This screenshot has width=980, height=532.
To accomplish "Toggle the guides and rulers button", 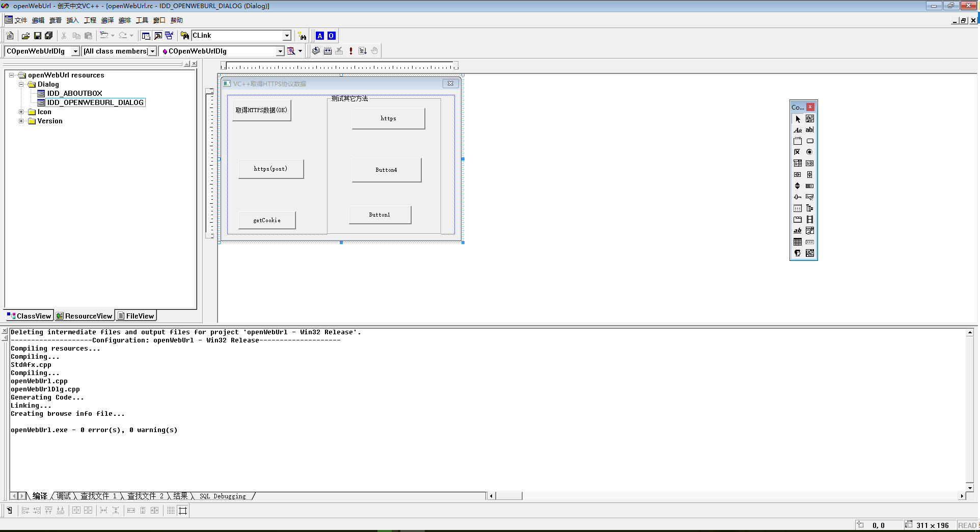I will pyautogui.click(x=183, y=510).
